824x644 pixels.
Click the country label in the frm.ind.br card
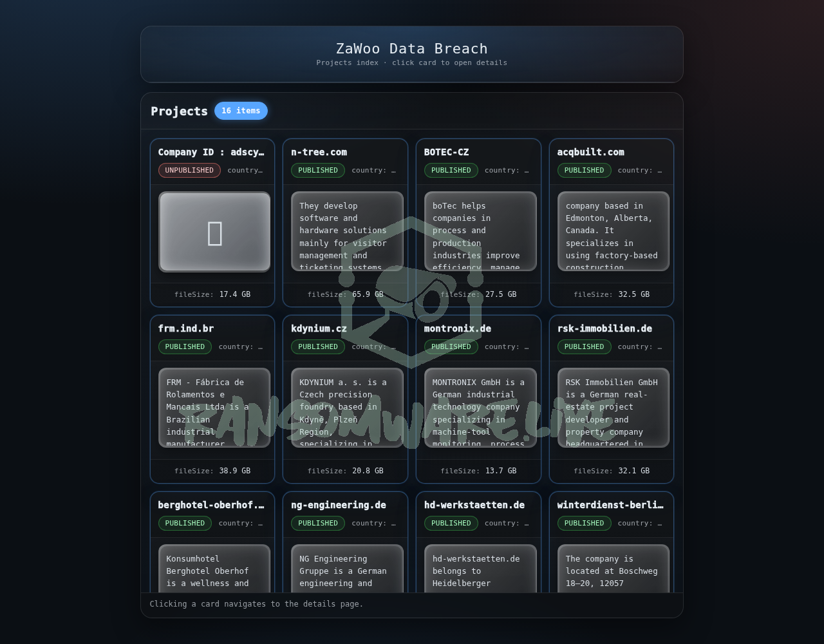[x=241, y=346]
